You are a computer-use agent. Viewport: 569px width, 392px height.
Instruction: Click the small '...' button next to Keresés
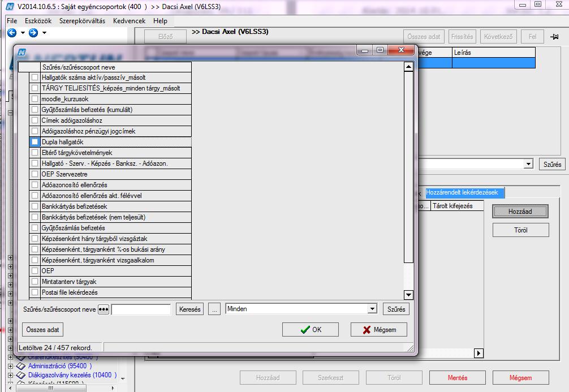point(214,309)
